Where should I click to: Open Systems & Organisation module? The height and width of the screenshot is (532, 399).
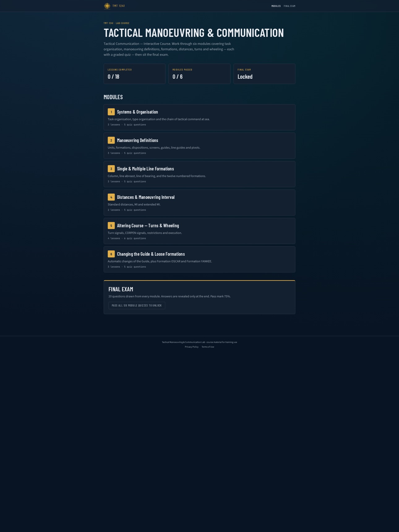[x=199, y=117]
